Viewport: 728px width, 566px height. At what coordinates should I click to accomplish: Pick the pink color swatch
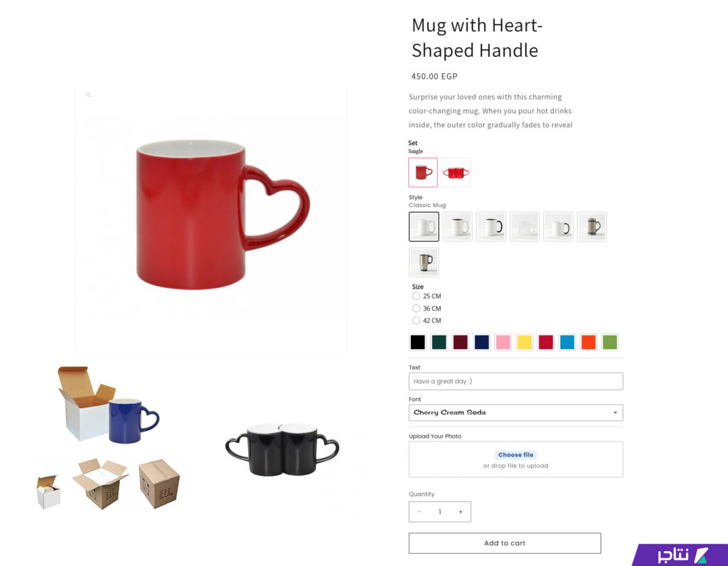503,342
